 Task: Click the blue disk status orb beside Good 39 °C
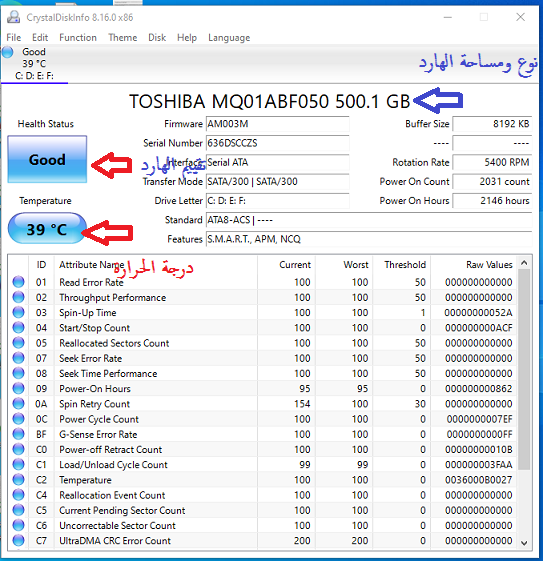click(8, 52)
